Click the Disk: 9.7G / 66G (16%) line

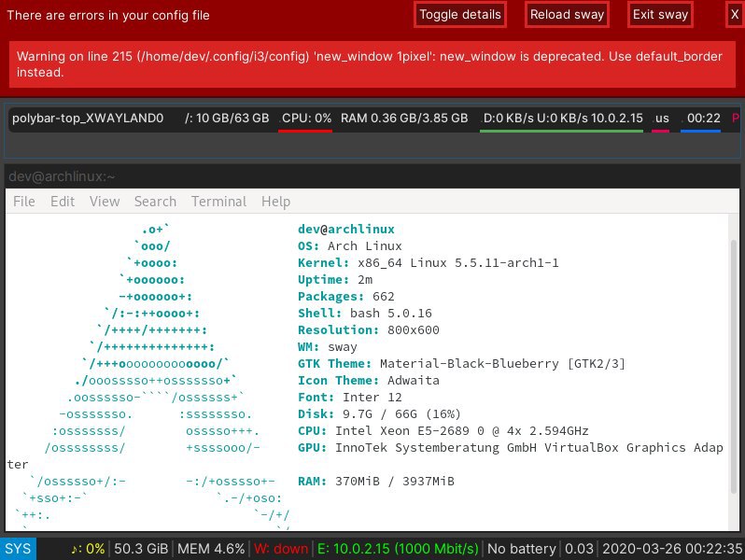pos(379,414)
